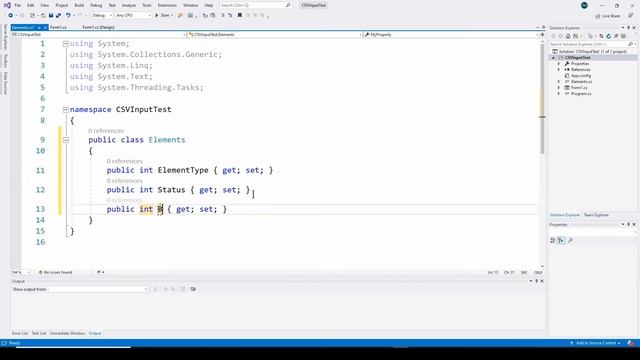Open the MyProperty member dropdown
The width and height of the screenshot is (640, 360).
point(451,35)
